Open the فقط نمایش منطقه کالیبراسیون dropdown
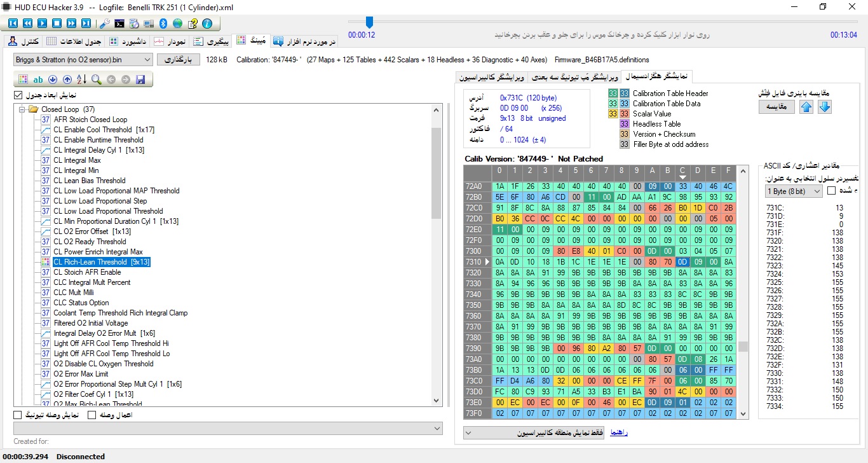The height and width of the screenshot is (463, 868). click(534, 433)
